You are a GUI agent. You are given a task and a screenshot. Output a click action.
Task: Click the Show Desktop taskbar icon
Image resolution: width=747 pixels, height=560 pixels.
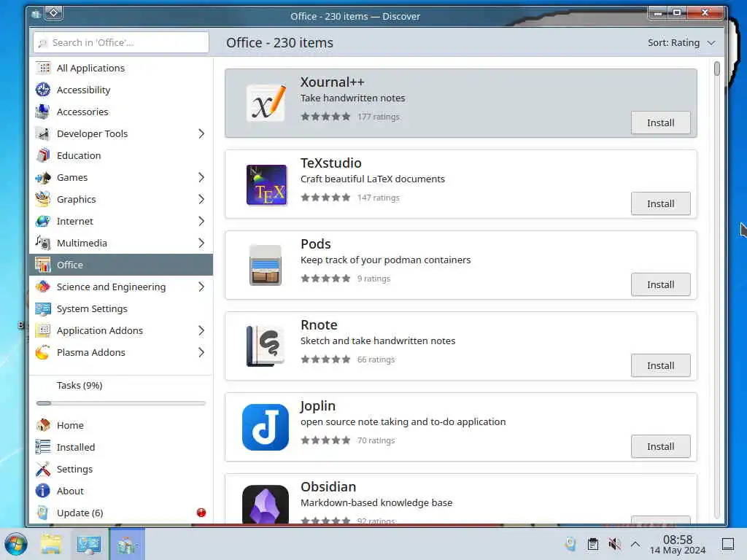tap(728, 544)
